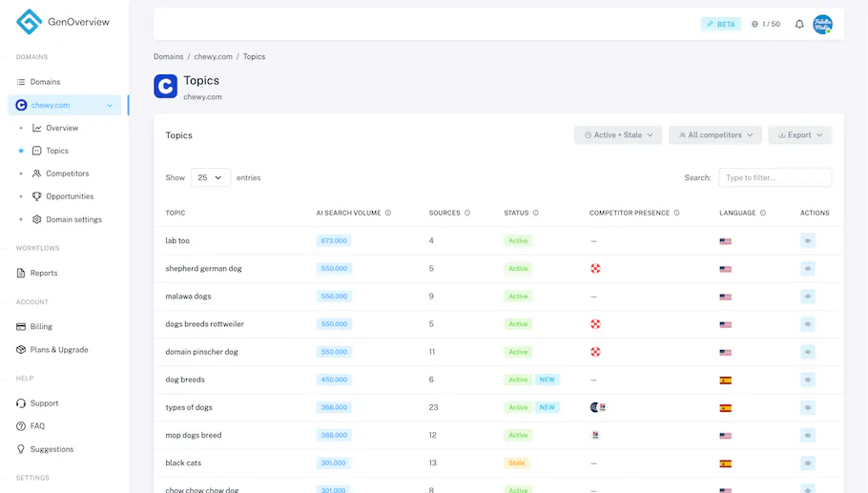Click competitor icons in types of dogs row

598,407
